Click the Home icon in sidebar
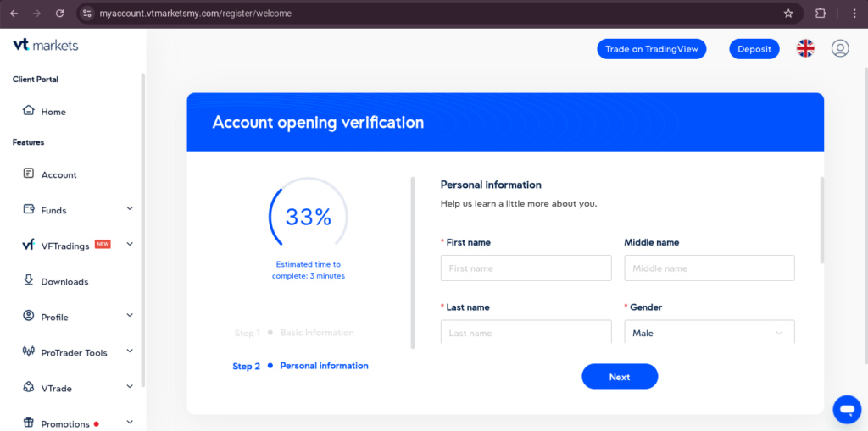 coord(28,111)
